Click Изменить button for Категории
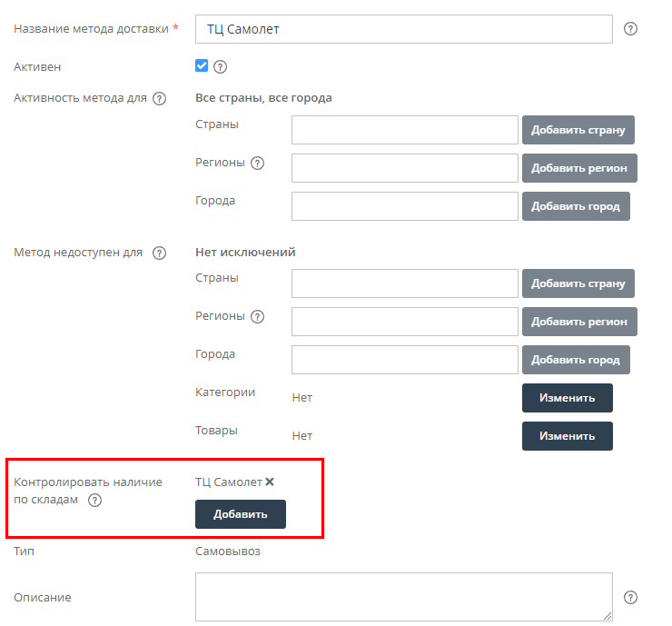 tap(567, 398)
